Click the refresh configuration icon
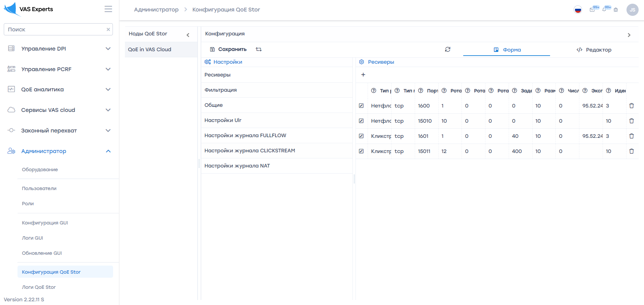This screenshot has width=644, height=305. [447, 50]
